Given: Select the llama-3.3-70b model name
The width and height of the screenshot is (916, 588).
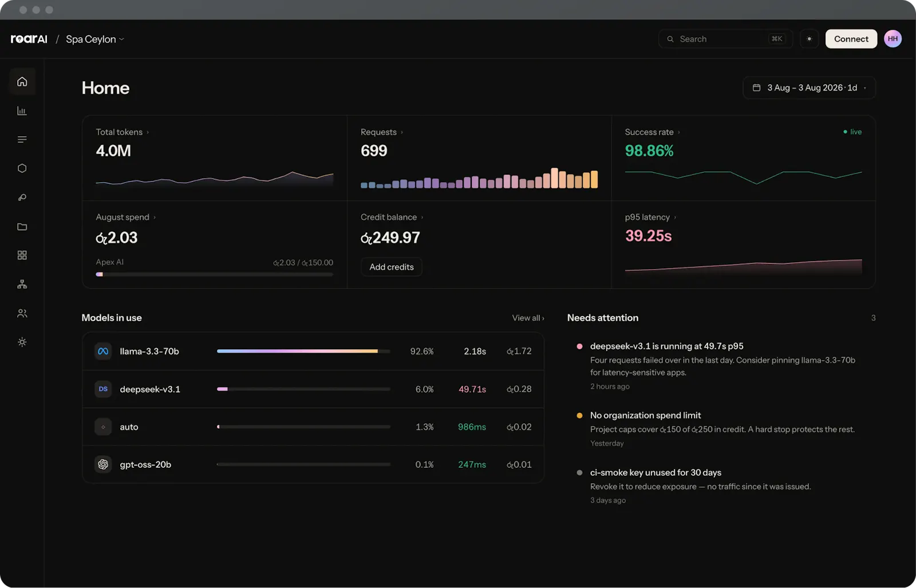Looking at the screenshot, I should pyautogui.click(x=149, y=351).
